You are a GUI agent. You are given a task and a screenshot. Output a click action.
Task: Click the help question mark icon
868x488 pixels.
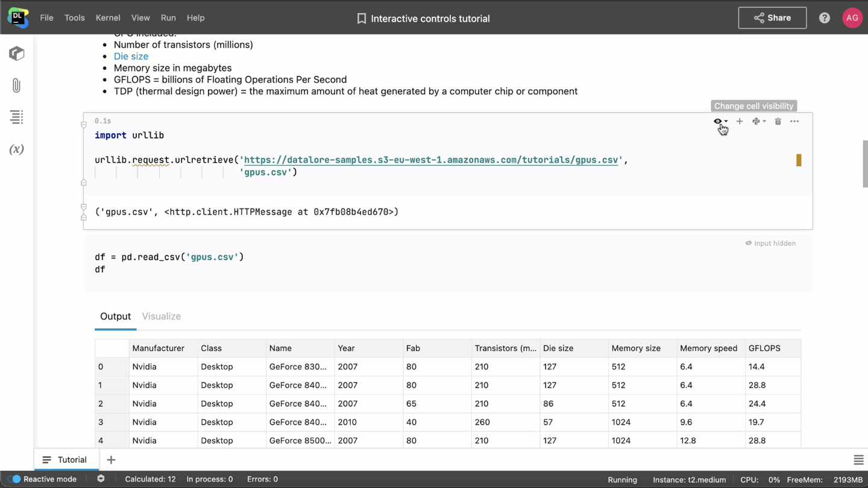825,18
